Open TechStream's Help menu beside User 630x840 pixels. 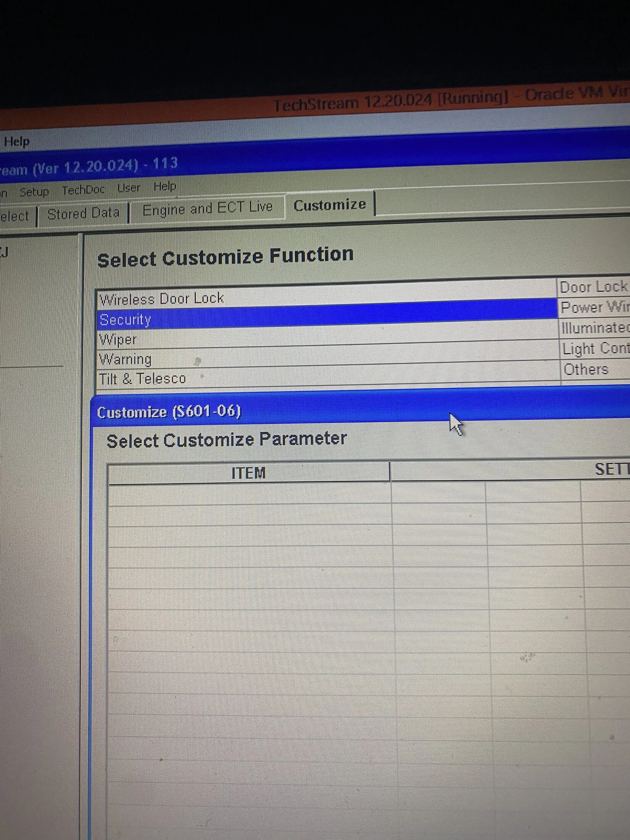[165, 187]
